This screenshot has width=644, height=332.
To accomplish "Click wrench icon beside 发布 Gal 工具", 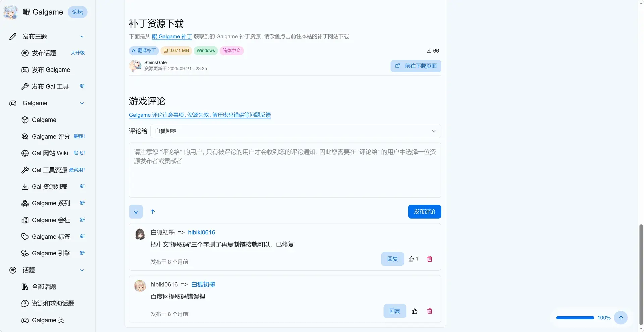I will [25, 86].
